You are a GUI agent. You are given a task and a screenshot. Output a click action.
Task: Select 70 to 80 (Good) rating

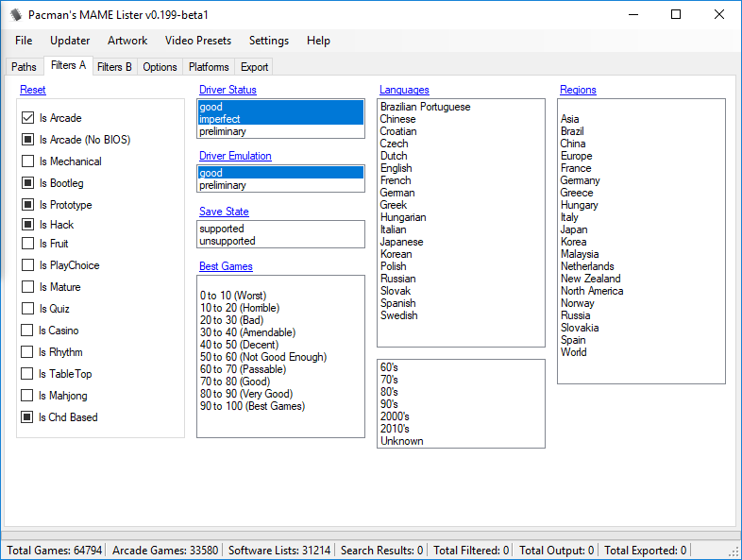(x=280, y=382)
